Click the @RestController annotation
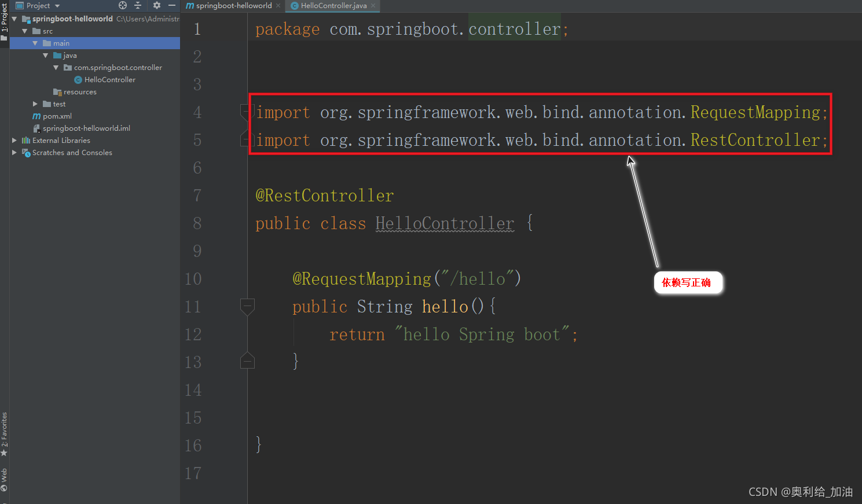This screenshot has height=504, width=862. click(325, 196)
